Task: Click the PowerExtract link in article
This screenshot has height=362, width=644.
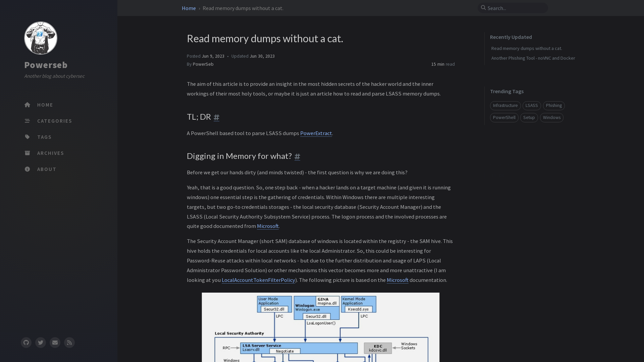Action: coord(316,133)
